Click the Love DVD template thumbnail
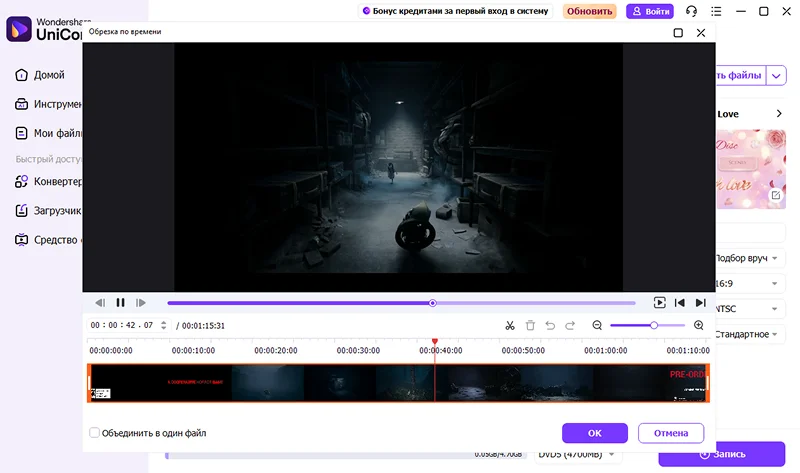The image size is (800, 473). pyautogui.click(x=751, y=169)
